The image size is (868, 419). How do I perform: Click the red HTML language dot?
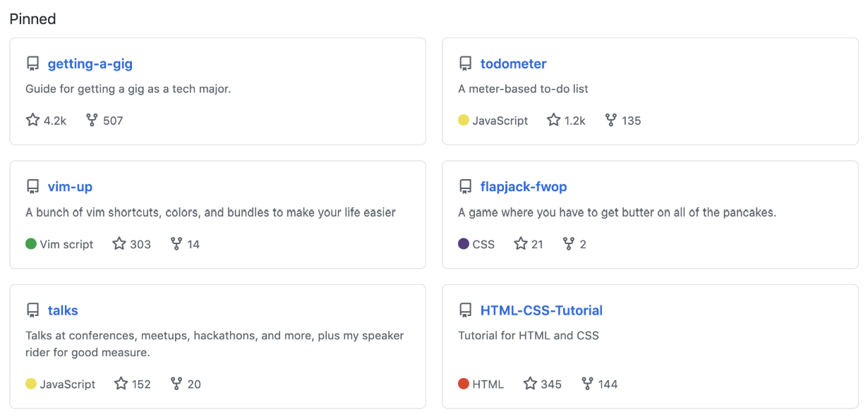pyautogui.click(x=464, y=384)
